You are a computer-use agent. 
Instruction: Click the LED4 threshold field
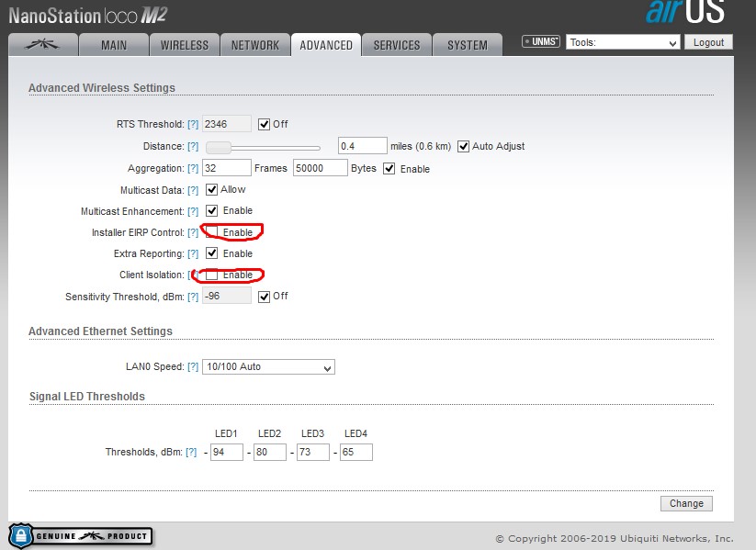pyautogui.click(x=356, y=452)
